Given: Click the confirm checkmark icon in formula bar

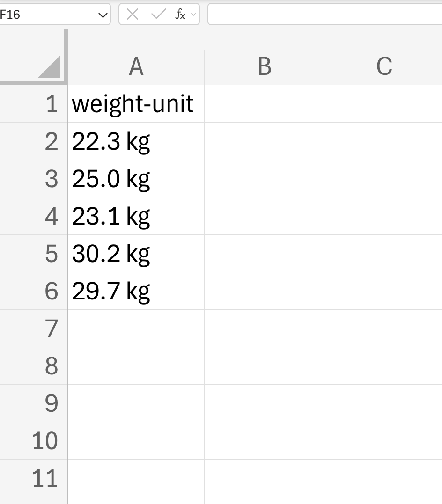Looking at the screenshot, I should click(158, 14).
